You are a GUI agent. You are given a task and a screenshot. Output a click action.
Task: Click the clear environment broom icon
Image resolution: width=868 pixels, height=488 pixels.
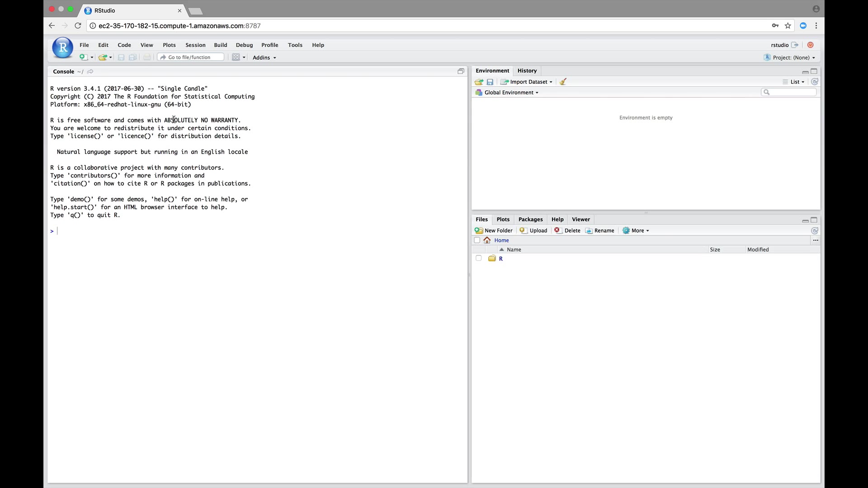(x=563, y=82)
